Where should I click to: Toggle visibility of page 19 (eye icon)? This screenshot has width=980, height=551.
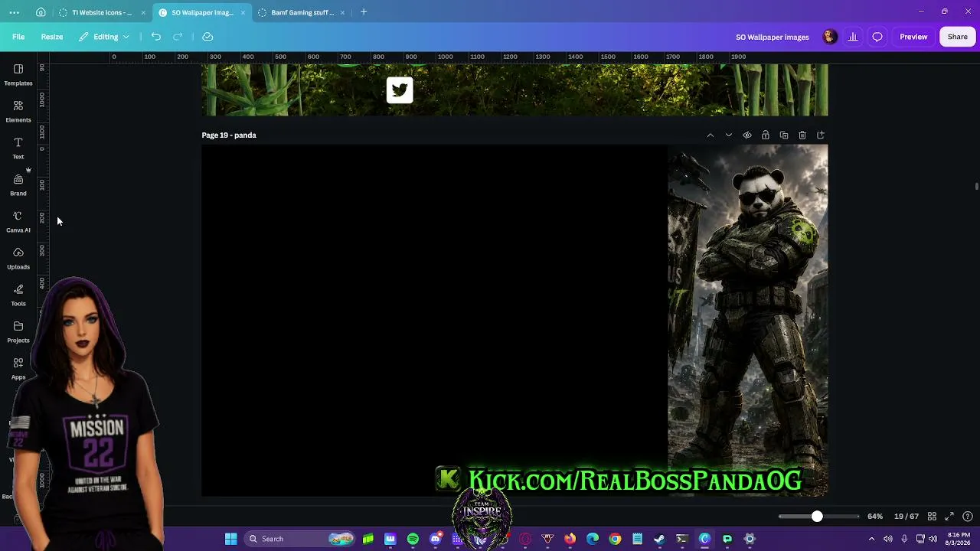[x=747, y=135]
